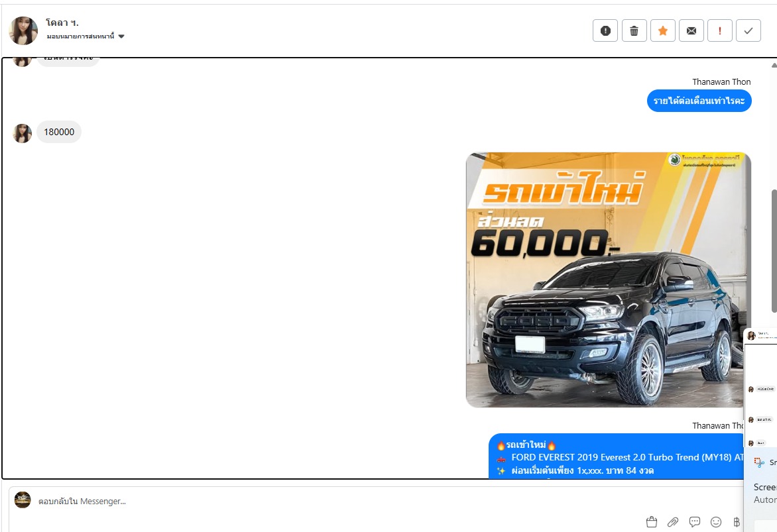Screen dimensions: 777x532
Task: Mark the conversation as spam
Action: (x=605, y=30)
